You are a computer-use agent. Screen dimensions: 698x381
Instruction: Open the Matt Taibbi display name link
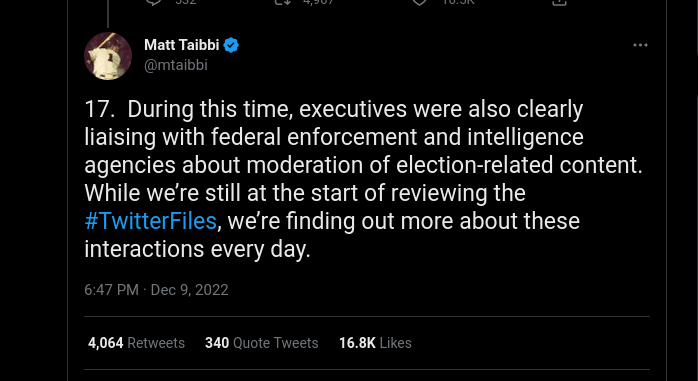[182, 45]
